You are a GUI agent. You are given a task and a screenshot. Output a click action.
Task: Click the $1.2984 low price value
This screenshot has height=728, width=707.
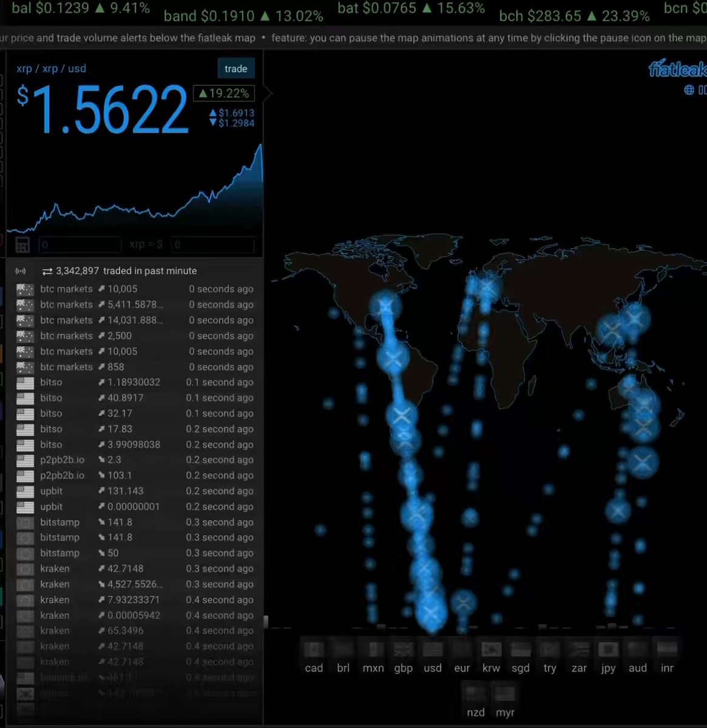click(232, 123)
